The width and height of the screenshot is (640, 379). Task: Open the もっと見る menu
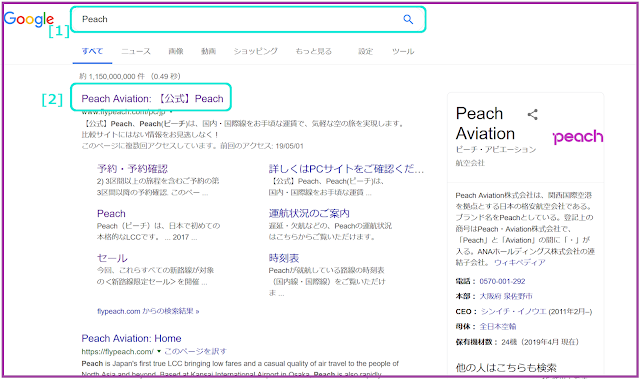[x=313, y=51]
